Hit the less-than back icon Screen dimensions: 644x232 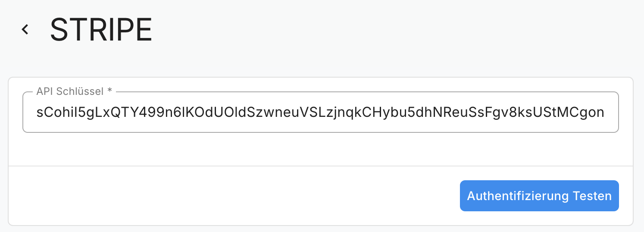pyautogui.click(x=25, y=29)
